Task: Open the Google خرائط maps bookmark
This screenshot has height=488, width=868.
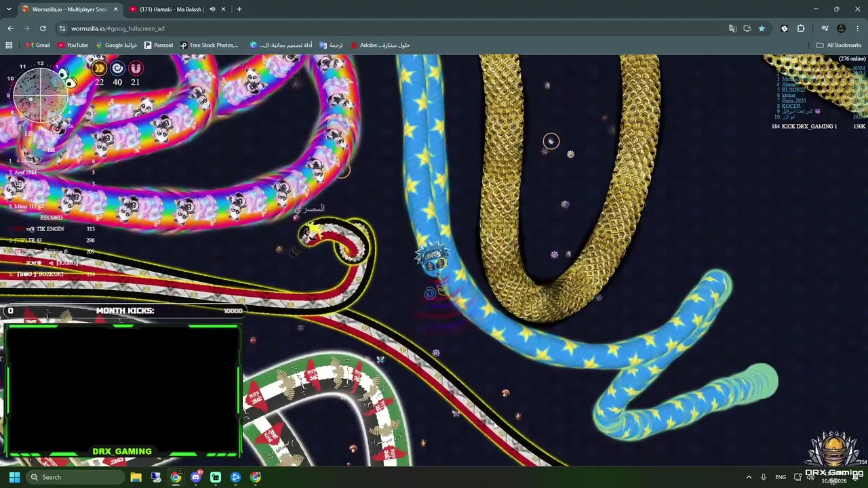Action: pos(117,45)
